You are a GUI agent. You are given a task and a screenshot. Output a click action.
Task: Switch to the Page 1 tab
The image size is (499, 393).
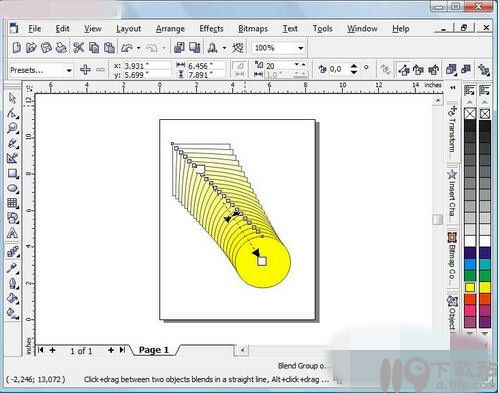154,350
